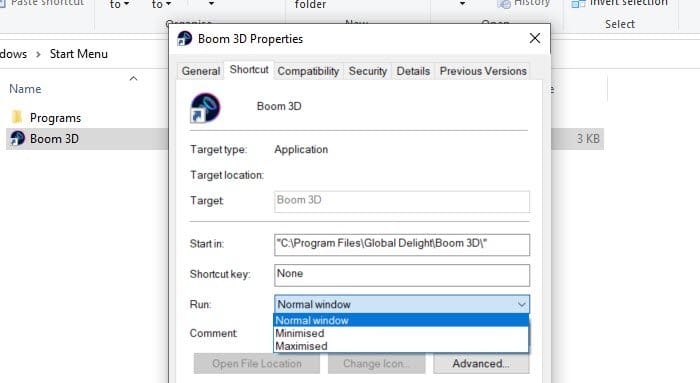The width and height of the screenshot is (700, 383).
Task: Click the Shortcut key field
Action: coord(402,275)
